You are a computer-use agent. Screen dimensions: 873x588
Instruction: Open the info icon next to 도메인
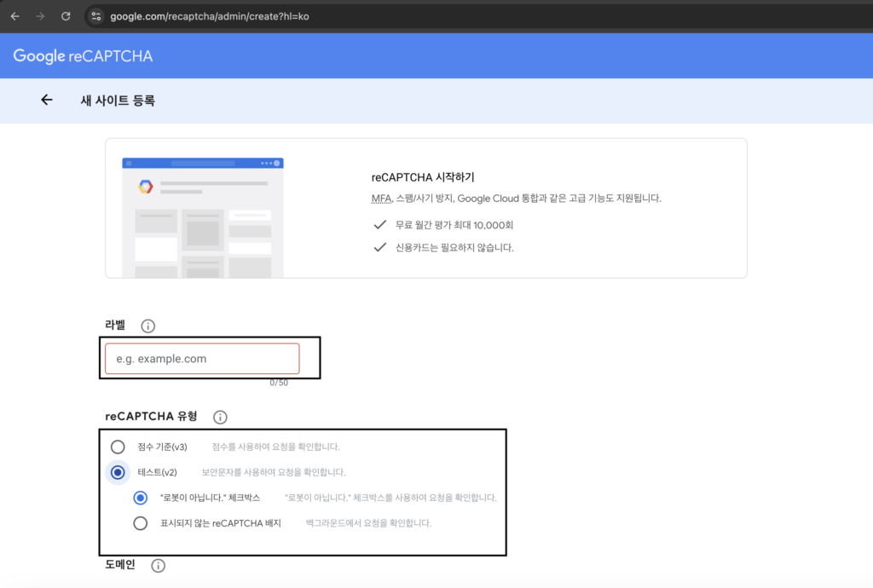point(158,566)
